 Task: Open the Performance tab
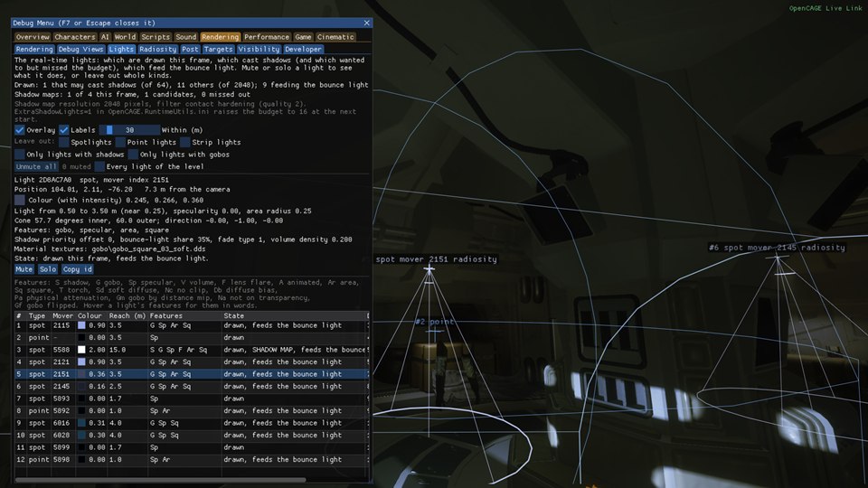pyautogui.click(x=266, y=37)
